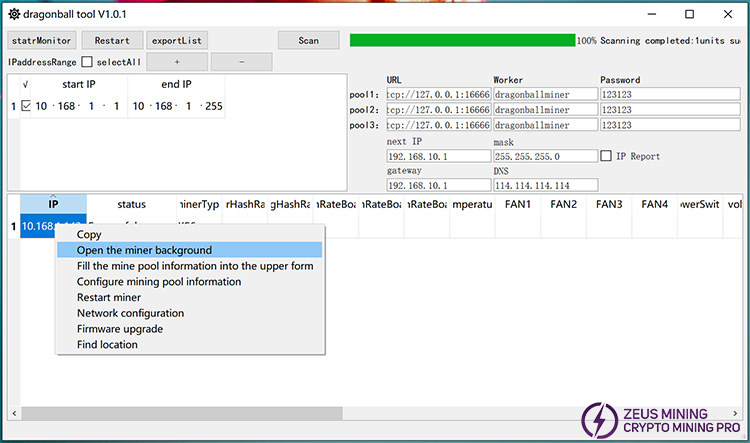The image size is (750, 443).
Task: Click the green scanning progress bar
Action: pyautogui.click(x=462, y=40)
